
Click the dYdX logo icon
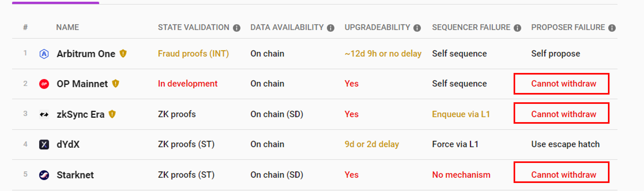pyautogui.click(x=44, y=145)
